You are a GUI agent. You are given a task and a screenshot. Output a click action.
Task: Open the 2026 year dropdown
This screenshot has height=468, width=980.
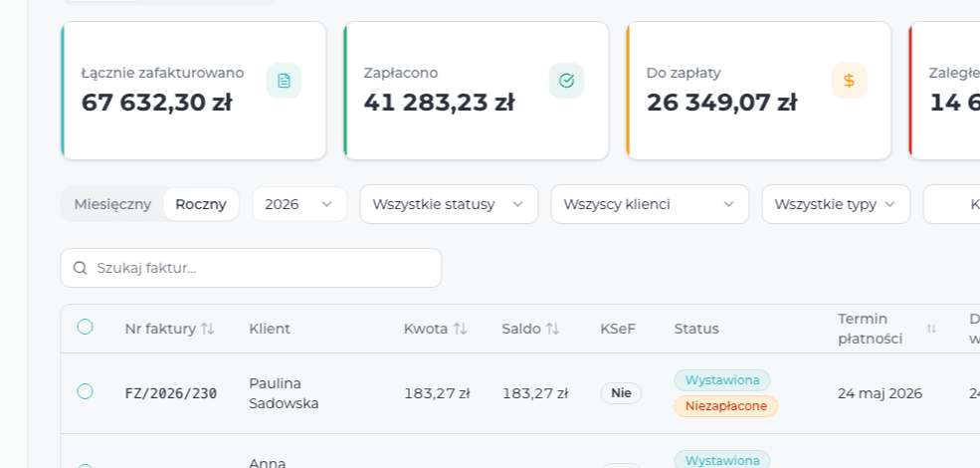point(299,204)
